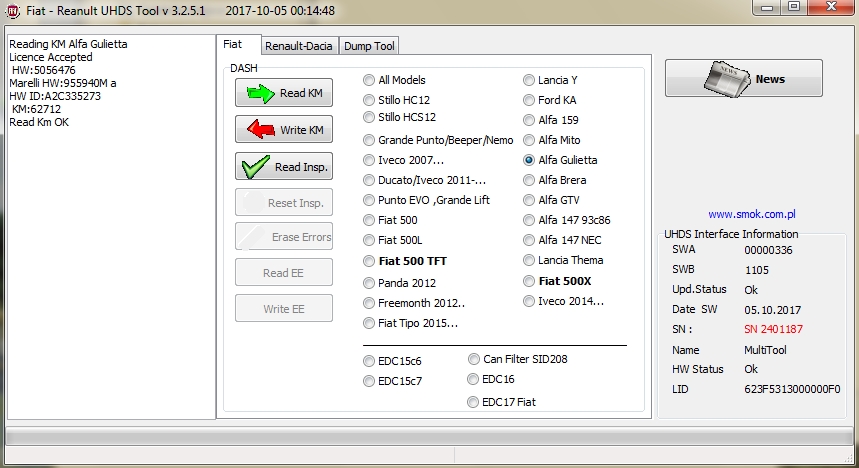The width and height of the screenshot is (859, 468).
Task: Click the Write EE button
Action: point(284,309)
